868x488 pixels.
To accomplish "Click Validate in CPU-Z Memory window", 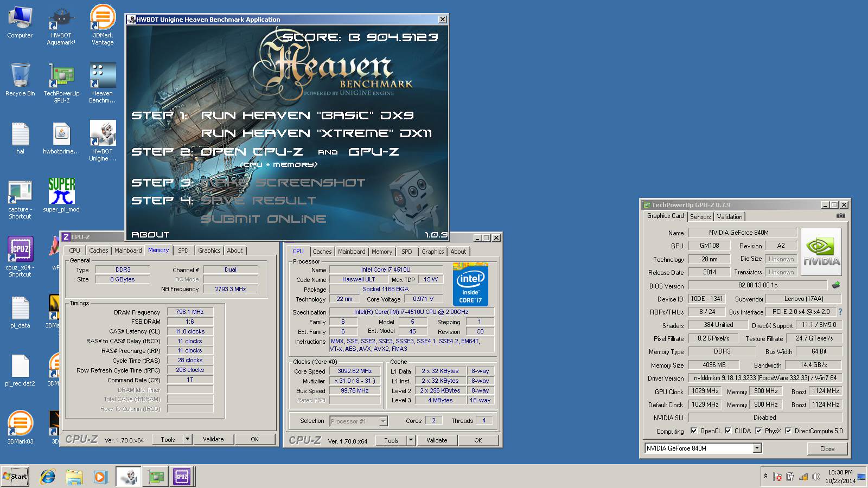I will (x=213, y=439).
